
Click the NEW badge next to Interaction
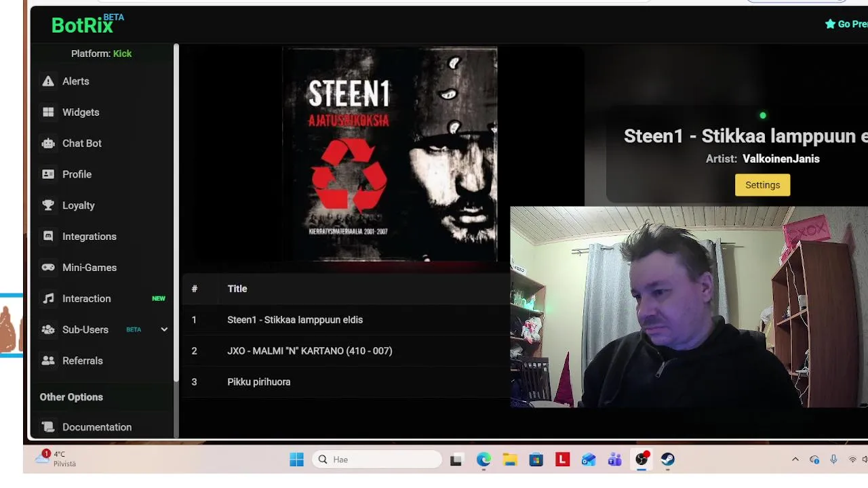click(159, 299)
